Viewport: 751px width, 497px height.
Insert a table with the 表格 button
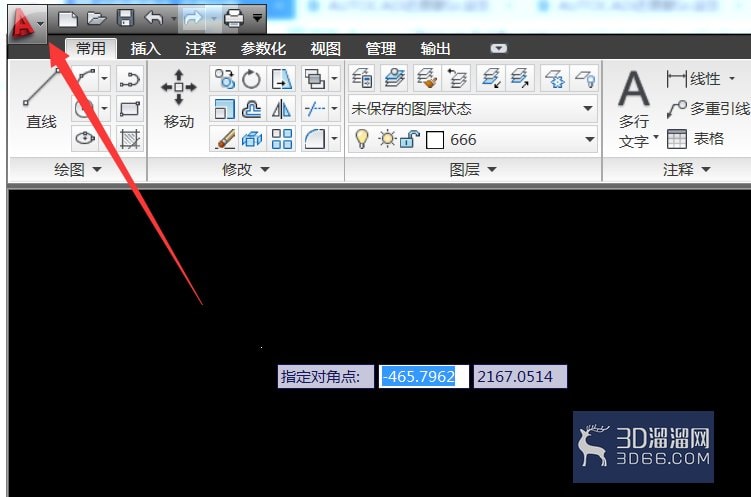click(x=695, y=139)
